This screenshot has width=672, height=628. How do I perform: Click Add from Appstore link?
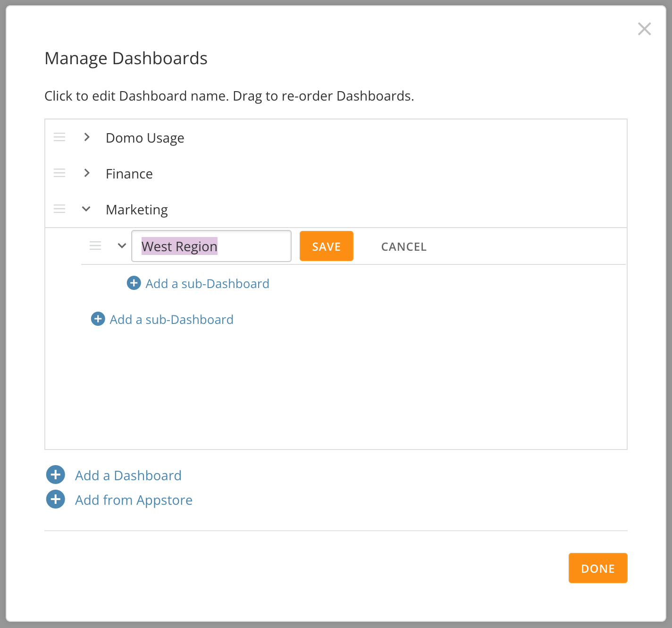134,500
